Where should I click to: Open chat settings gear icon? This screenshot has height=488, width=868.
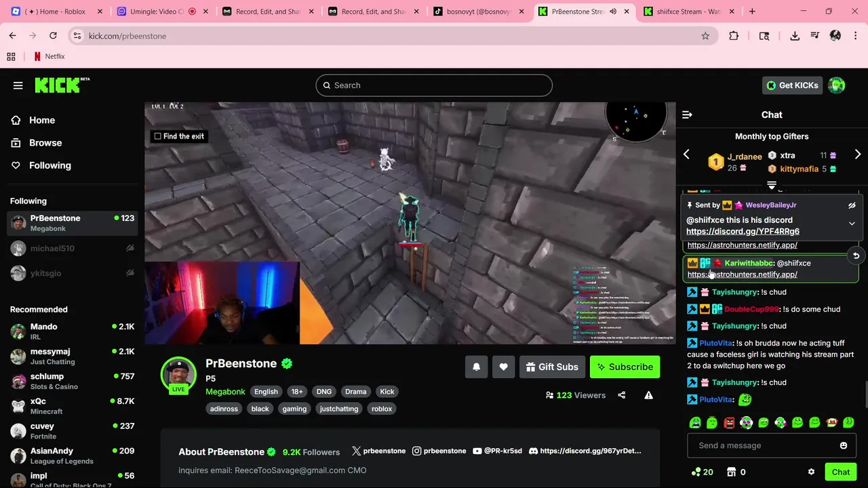click(811, 472)
